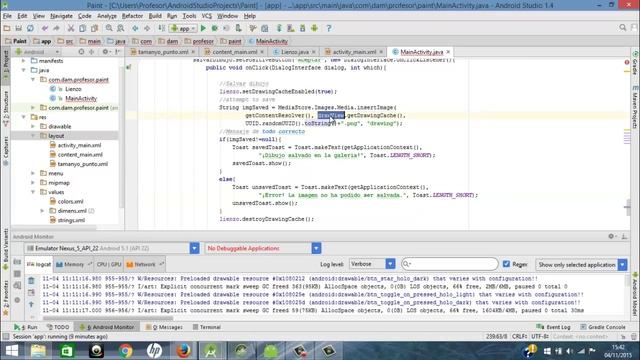
Task: Open the SDK Manager icon
Action: 302,28
